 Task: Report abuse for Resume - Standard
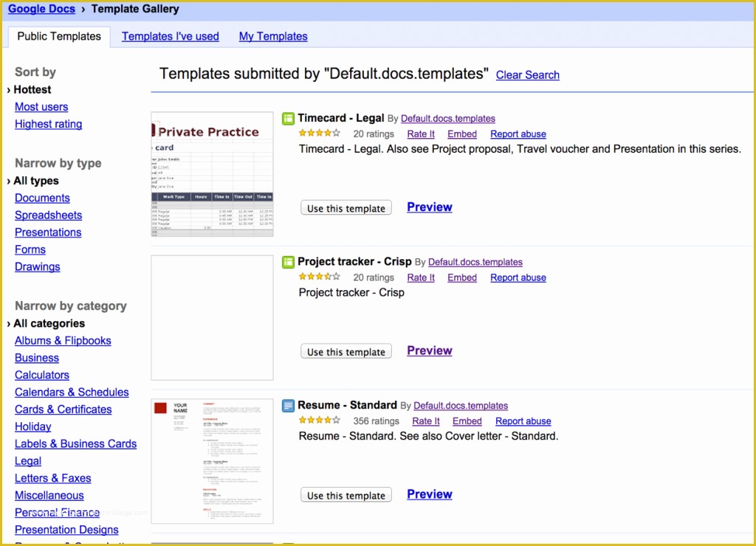click(523, 421)
